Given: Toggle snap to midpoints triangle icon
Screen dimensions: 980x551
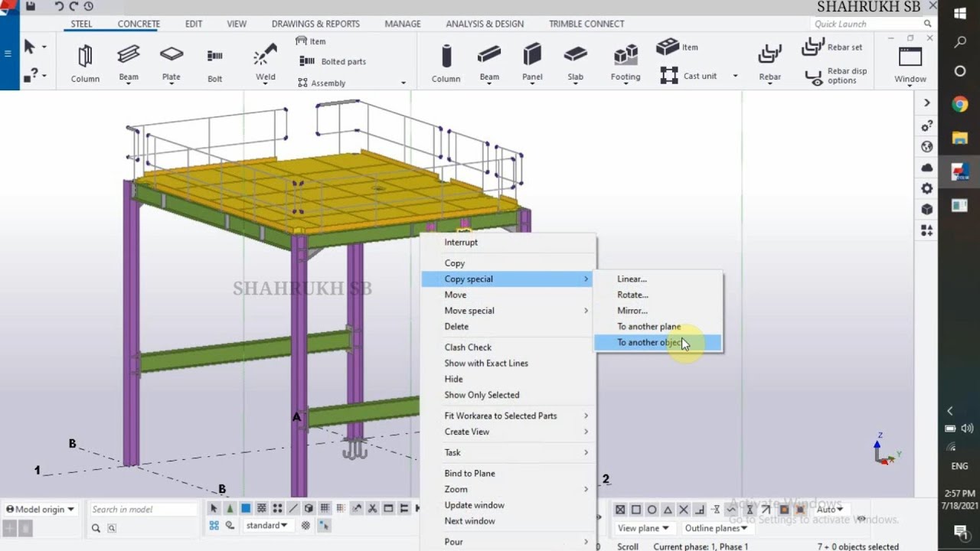Looking at the screenshot, I should (668, 510).
